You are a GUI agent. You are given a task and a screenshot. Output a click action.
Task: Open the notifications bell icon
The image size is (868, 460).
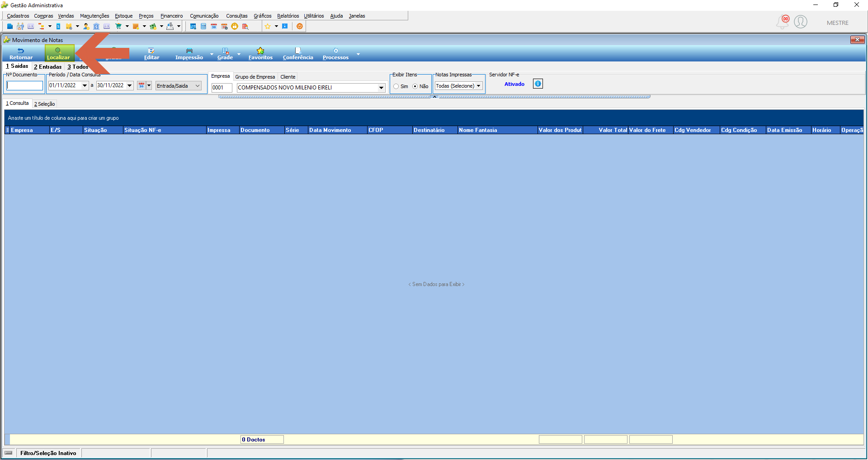coord(783,22)
